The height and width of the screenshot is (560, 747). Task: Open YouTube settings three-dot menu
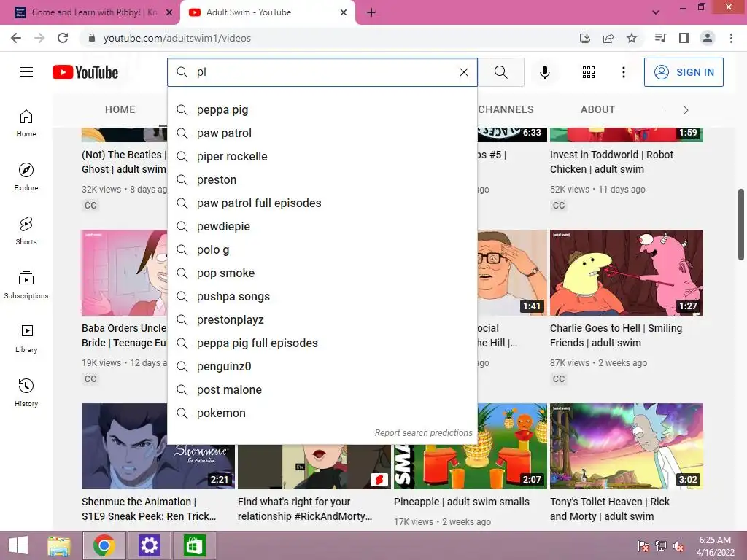623,72
